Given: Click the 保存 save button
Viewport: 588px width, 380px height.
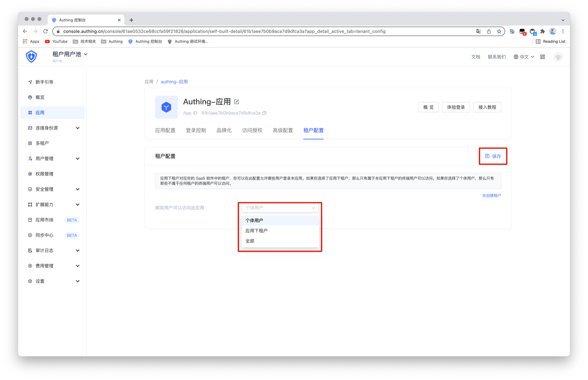Looking at the screenshot, I should point(493,156).
